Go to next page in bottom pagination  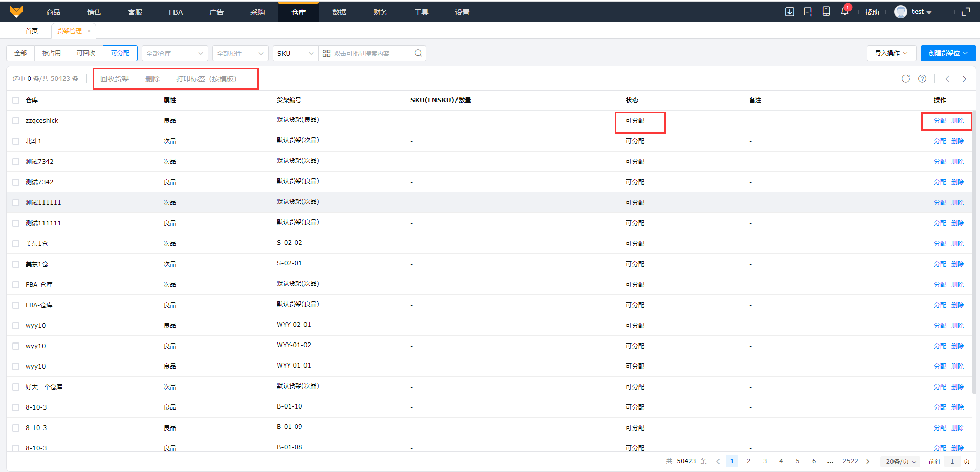(868, 461)
